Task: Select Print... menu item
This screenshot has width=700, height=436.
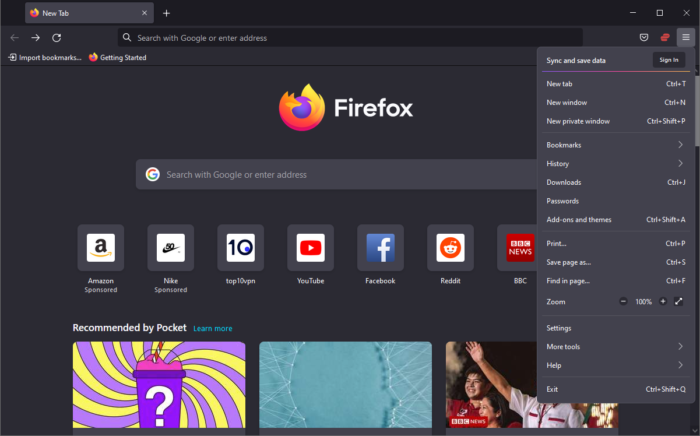Action: coord(616,244)
